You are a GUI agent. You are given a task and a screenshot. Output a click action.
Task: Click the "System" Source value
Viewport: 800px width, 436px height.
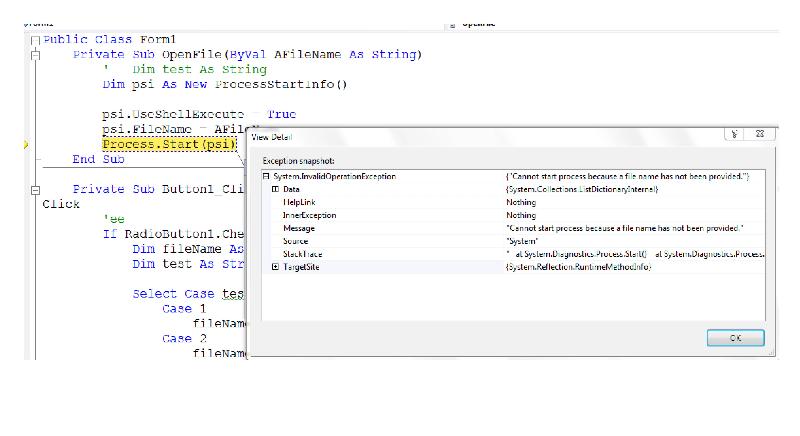[x=522, y=241]
